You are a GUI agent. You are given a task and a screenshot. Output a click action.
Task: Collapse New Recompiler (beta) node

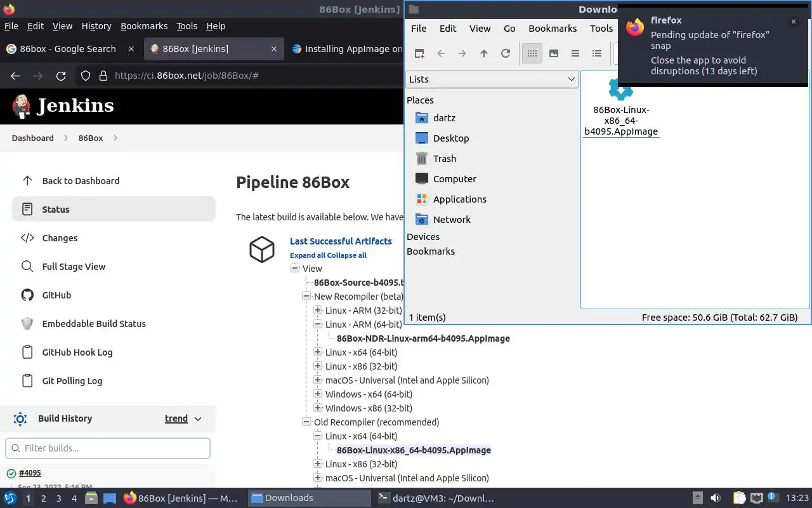(x=306, y=297)
